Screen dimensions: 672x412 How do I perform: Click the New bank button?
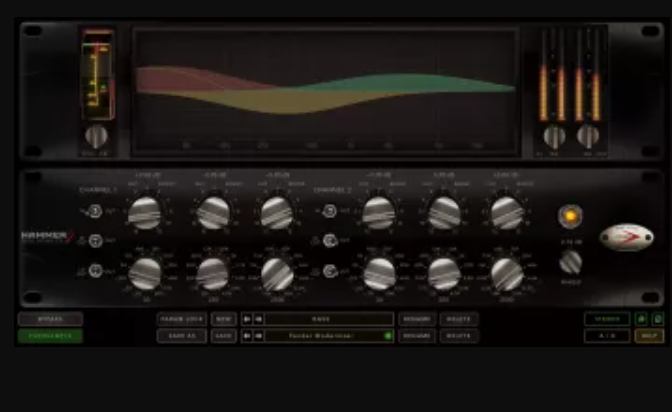[x=223, y=319]
